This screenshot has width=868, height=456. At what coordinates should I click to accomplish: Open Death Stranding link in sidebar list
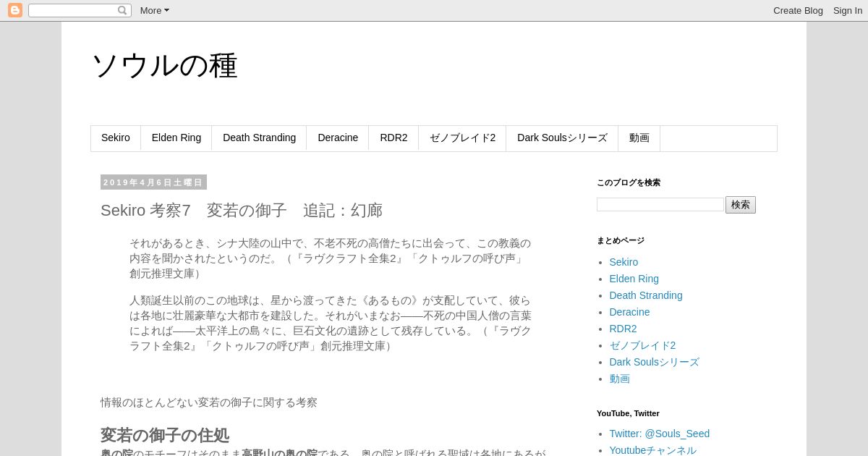click(x=645, y=295)
